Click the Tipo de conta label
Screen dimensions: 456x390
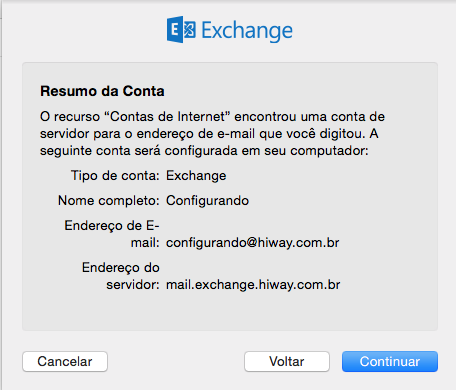pos(115,175)
